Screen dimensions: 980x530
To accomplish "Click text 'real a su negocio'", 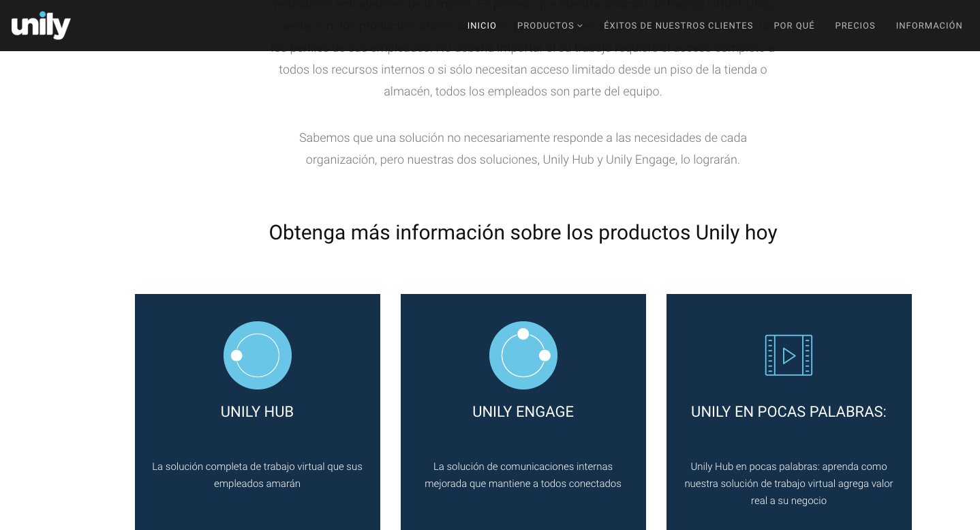I will 788,501.
